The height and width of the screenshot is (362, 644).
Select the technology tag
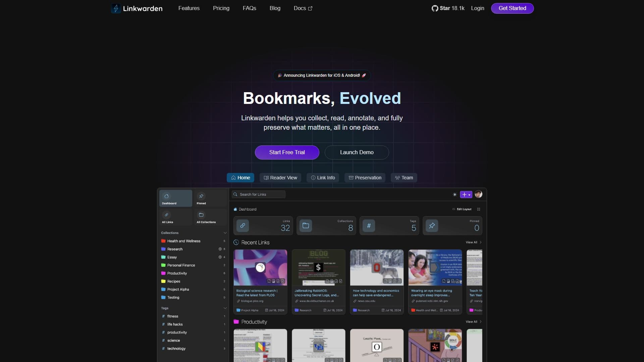pyautogui.click(x=193, y=348)
